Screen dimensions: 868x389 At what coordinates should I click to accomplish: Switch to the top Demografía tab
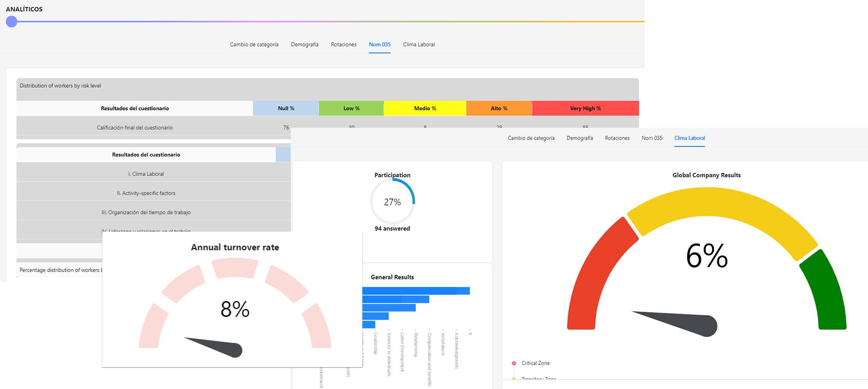pyautogui.click(x=305, y=45)
